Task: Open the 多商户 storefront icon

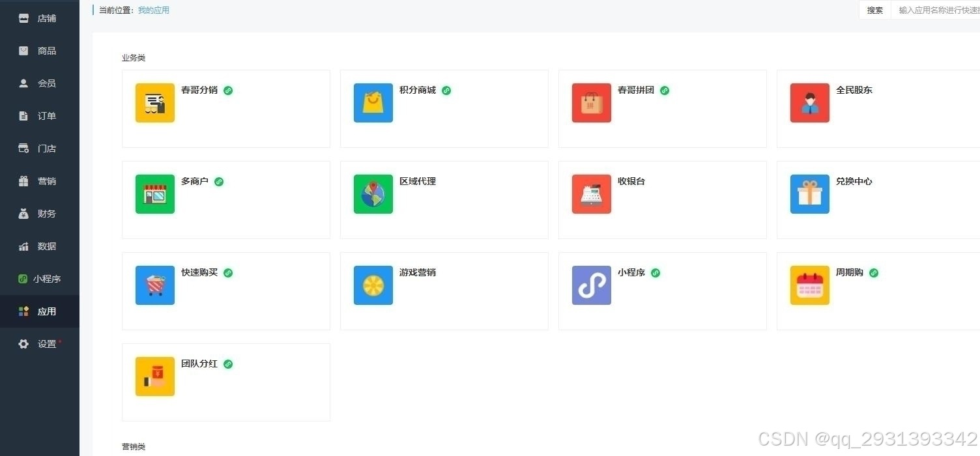Action: 155,194
